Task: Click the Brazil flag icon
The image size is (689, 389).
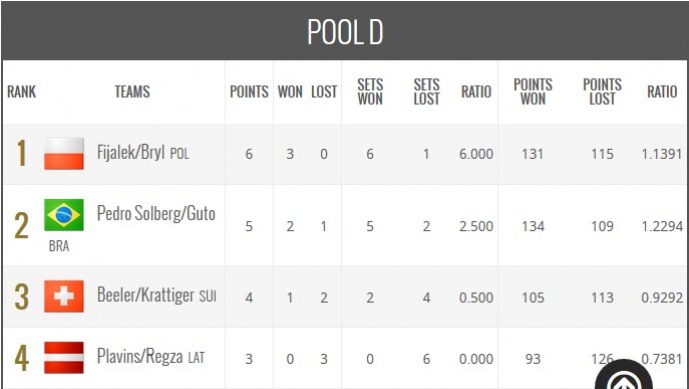Action: pos(64,215)
